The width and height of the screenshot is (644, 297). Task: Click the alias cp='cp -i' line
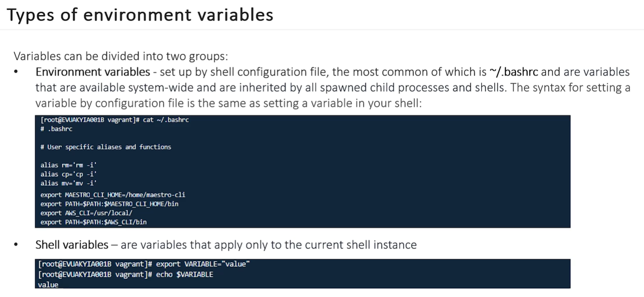tap(68, 174)
